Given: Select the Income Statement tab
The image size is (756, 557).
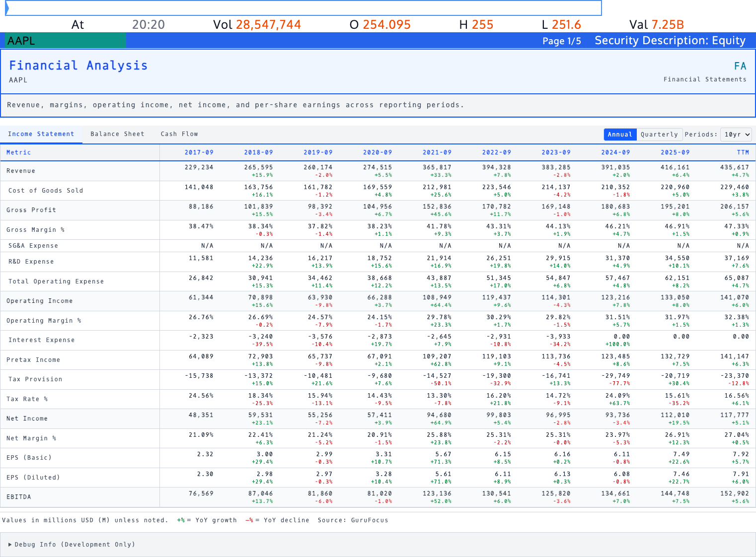Looking at the screenshot, I should click(41, 134).
